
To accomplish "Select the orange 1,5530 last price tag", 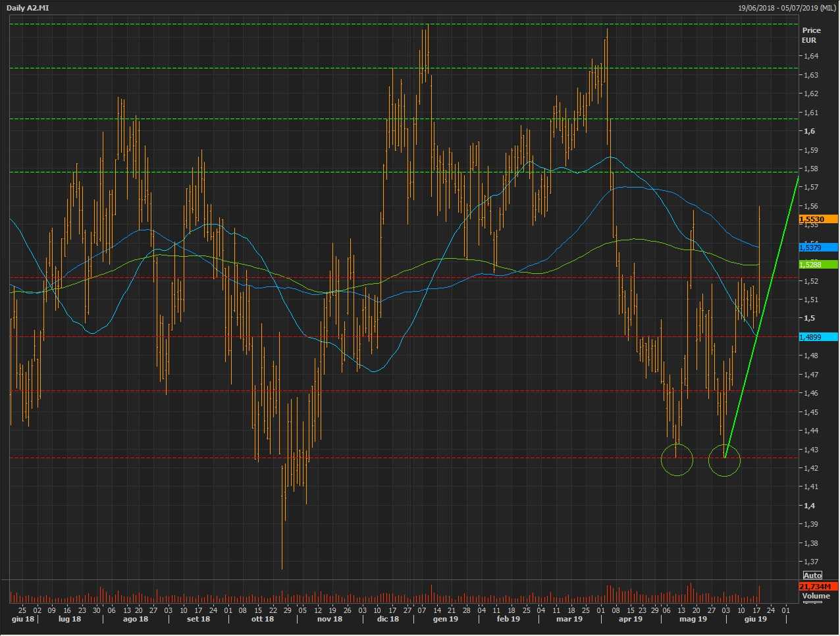I will pos(818,219).
